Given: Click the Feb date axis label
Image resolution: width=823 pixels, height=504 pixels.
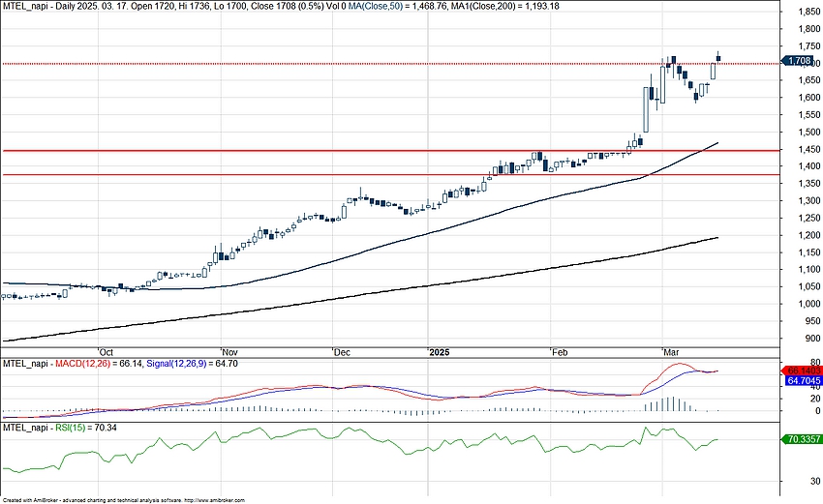Looking at the screenshot, I should coord(560,352).
